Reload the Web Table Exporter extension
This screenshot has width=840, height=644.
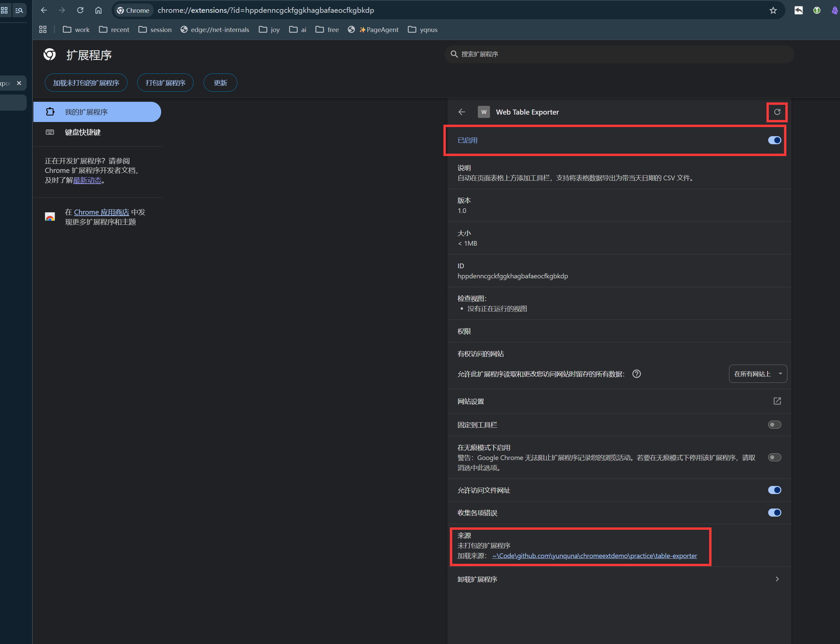[777, 112]
